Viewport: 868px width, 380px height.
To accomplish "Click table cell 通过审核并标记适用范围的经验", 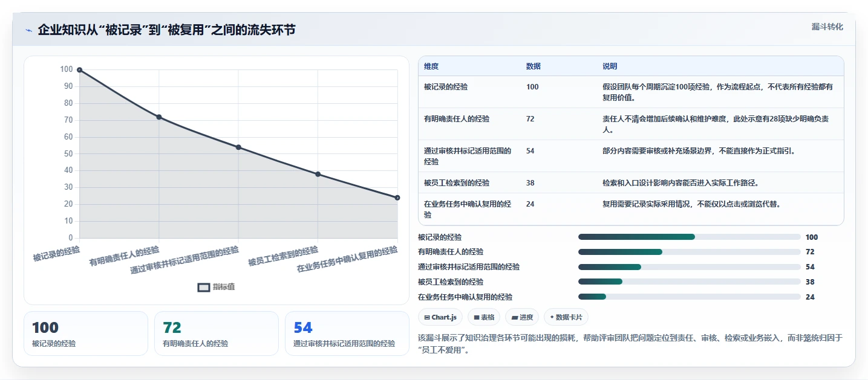I will [x=468, y=156].
